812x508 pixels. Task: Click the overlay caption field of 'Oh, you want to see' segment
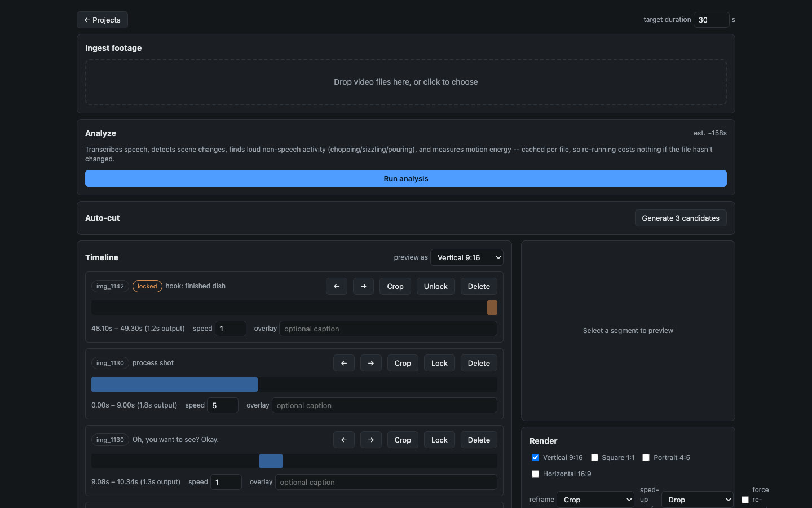point(386,482)
